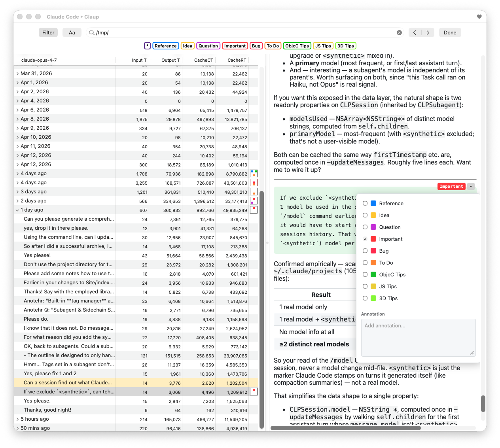This screenshot has width=500, height=448.
Task: Go to the previous search match
Action: 415,33
